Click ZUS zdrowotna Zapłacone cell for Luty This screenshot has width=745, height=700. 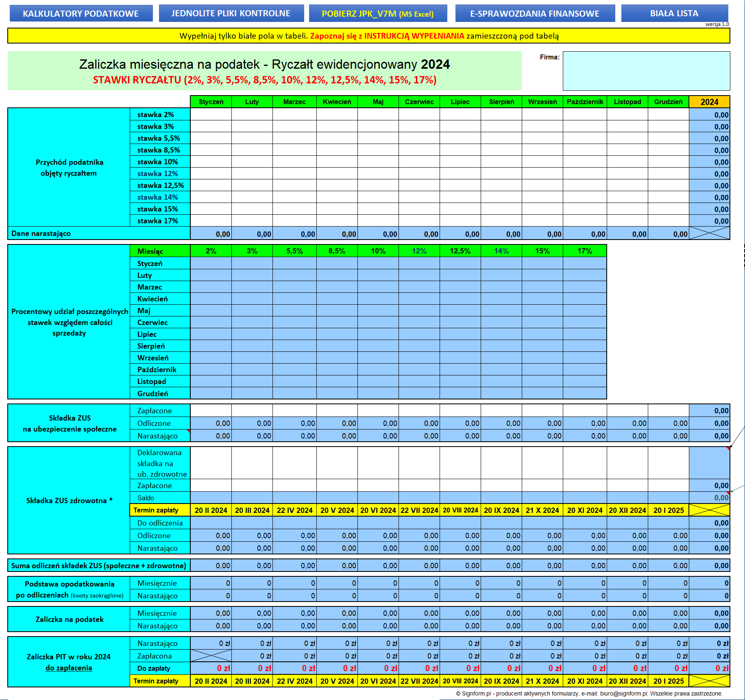tap(252, 485)
